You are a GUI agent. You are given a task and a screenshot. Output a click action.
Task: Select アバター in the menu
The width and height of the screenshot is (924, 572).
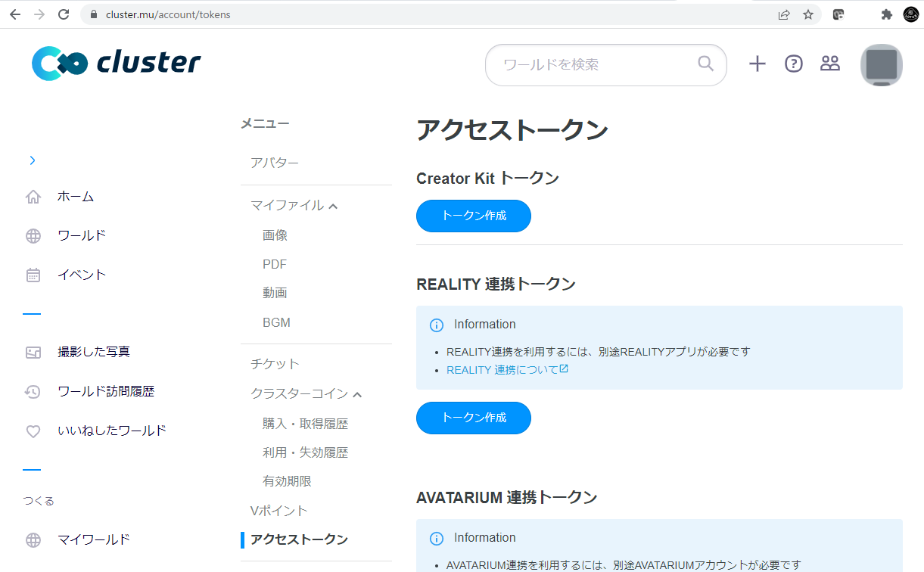point(275,163)
